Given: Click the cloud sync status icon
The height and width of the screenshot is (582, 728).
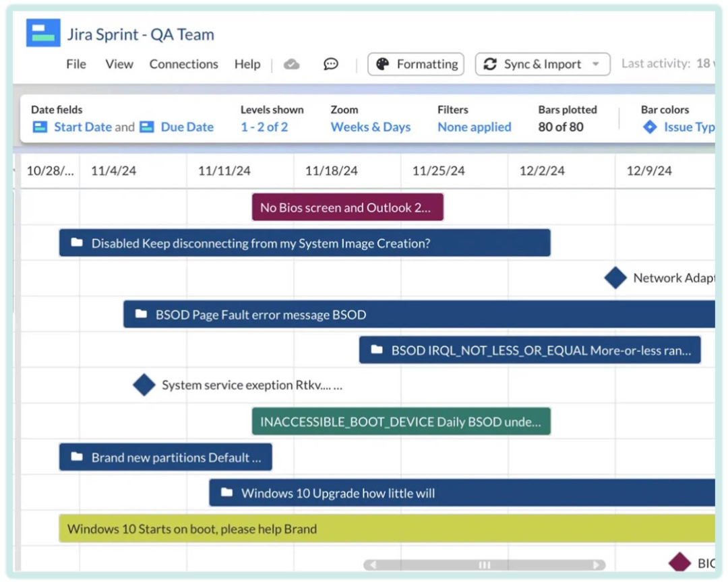Looking at the screenshot, I should 291,64.
